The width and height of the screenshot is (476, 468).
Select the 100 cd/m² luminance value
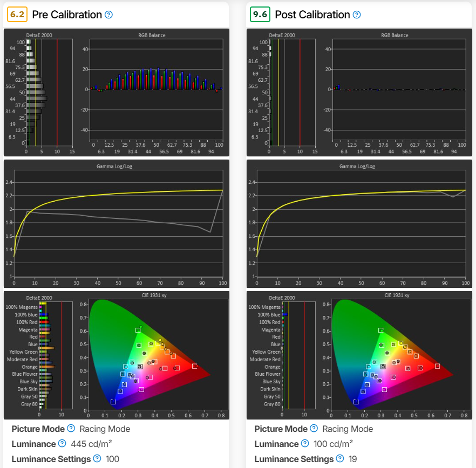(333, 444)
